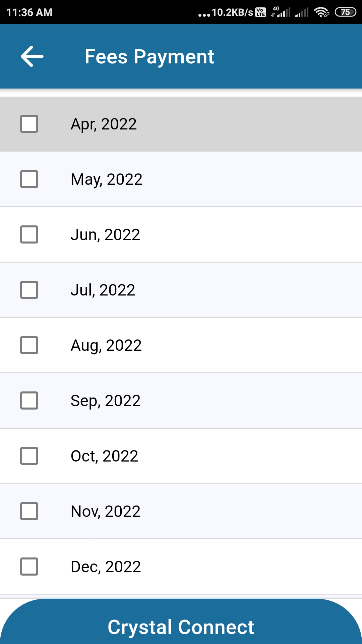
Task: Tap the VoLTE status icon
Action: [x=261, y=12]
